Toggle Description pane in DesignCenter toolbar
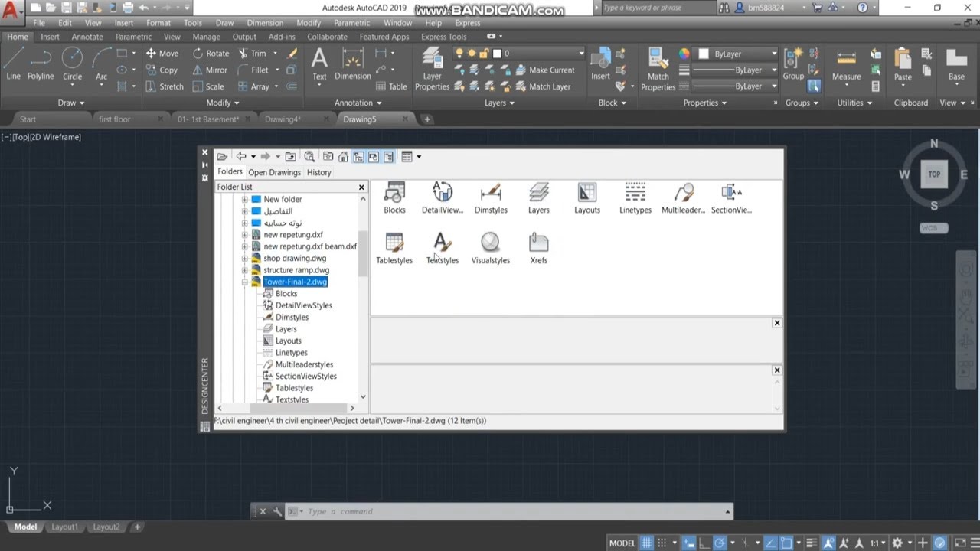 pyautogui.click(x=388, y=157)
